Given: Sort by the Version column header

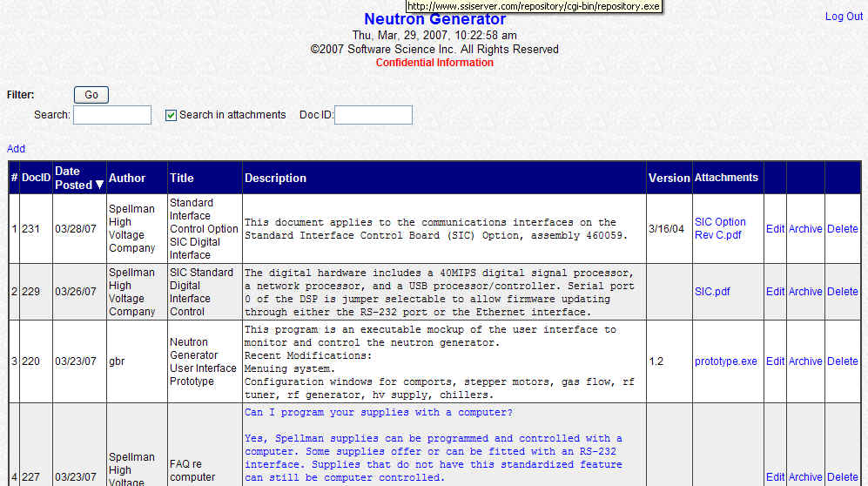Looking at the screenshot, I should tap(669, 178).
